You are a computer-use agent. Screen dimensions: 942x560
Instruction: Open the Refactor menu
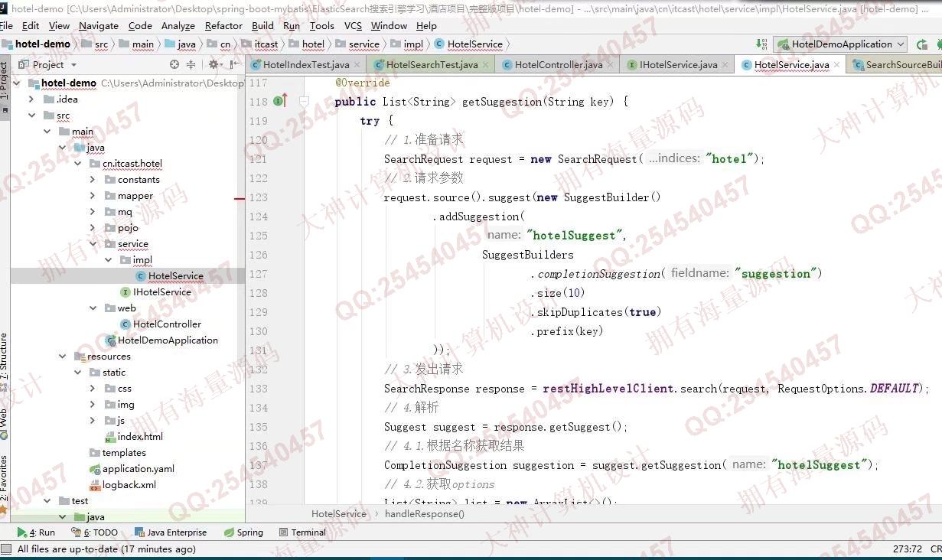pos(223,25)
